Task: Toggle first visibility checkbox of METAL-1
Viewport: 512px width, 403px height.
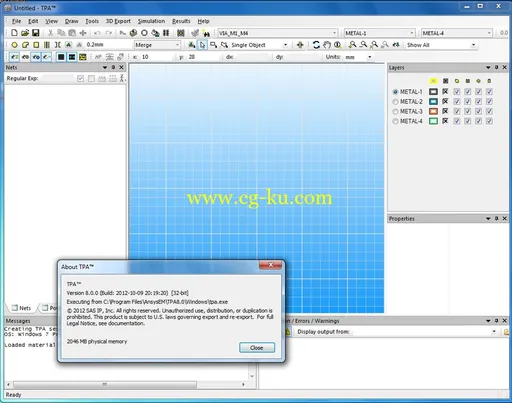Action: point(457,92)
